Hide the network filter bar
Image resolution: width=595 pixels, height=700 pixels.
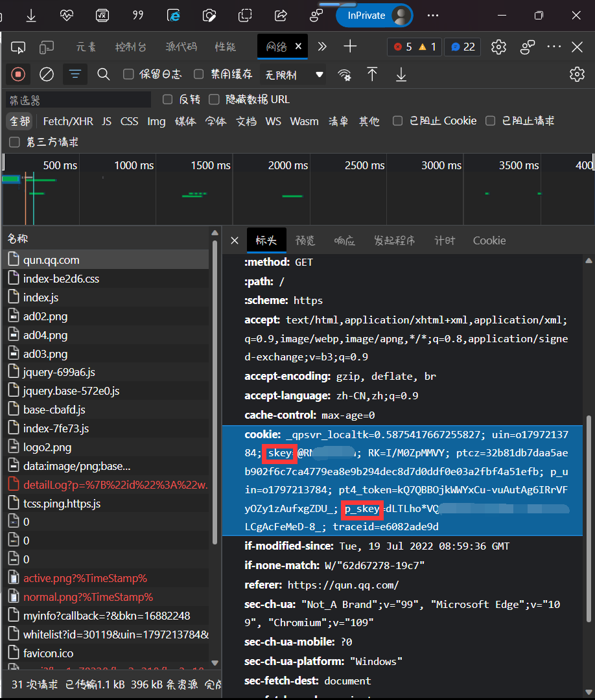tap(75, 74)
